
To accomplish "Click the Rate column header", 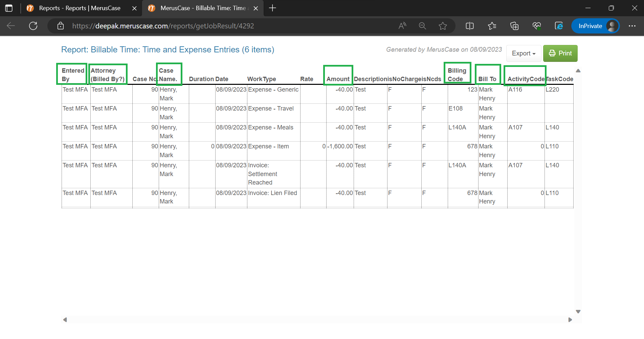I will coord(307,79).
